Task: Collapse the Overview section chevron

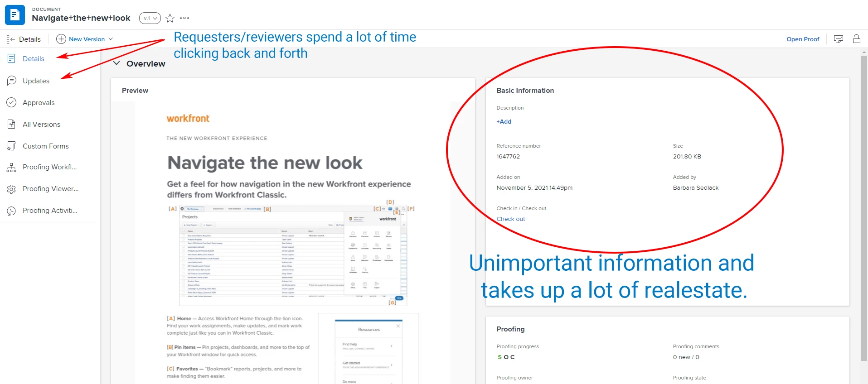Action: [116, 63]
